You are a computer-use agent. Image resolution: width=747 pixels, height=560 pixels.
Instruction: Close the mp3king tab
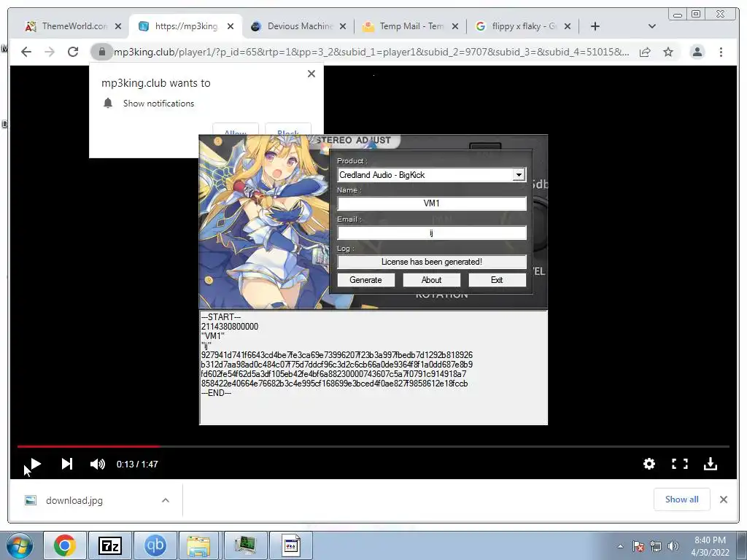pyautogui.click(x=231, y=27)
